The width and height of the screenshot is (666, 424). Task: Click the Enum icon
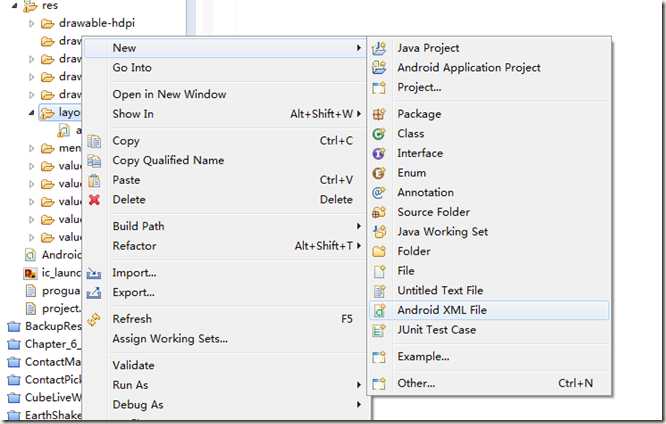(x=379, y=173)
